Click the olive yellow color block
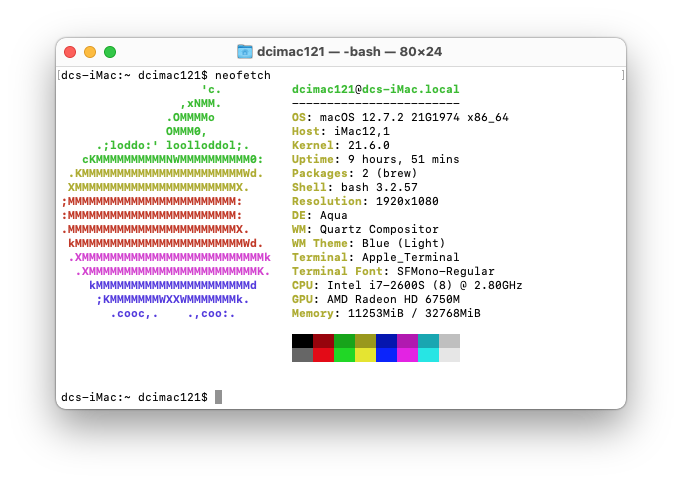682x483 pixels. [x=365, y=341]
